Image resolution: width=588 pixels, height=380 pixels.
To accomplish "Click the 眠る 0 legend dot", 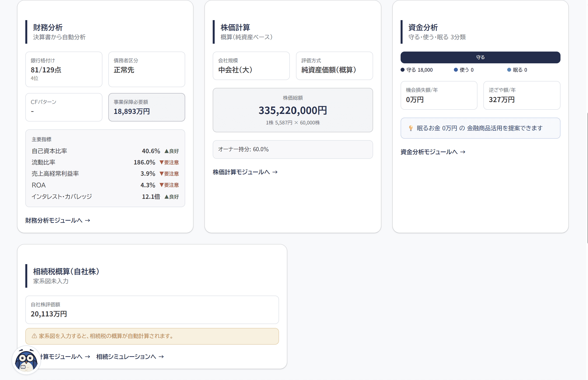I will 509,70.
